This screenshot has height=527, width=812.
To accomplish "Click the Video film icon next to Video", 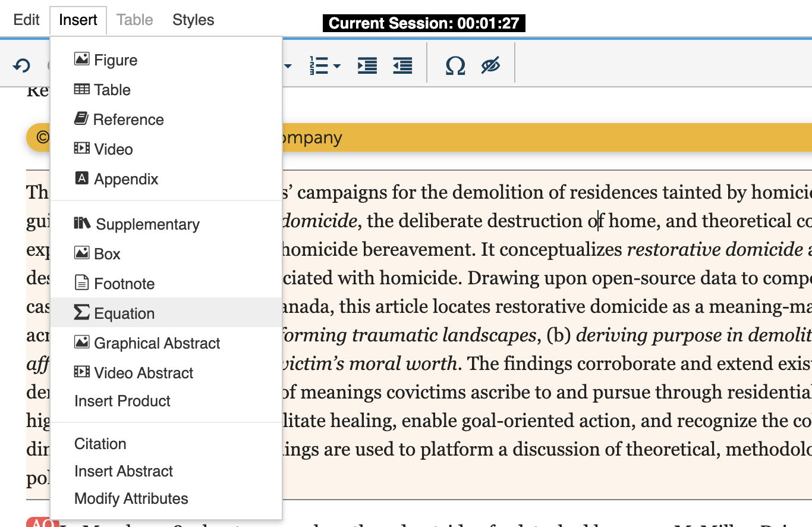I will (81, 148).
